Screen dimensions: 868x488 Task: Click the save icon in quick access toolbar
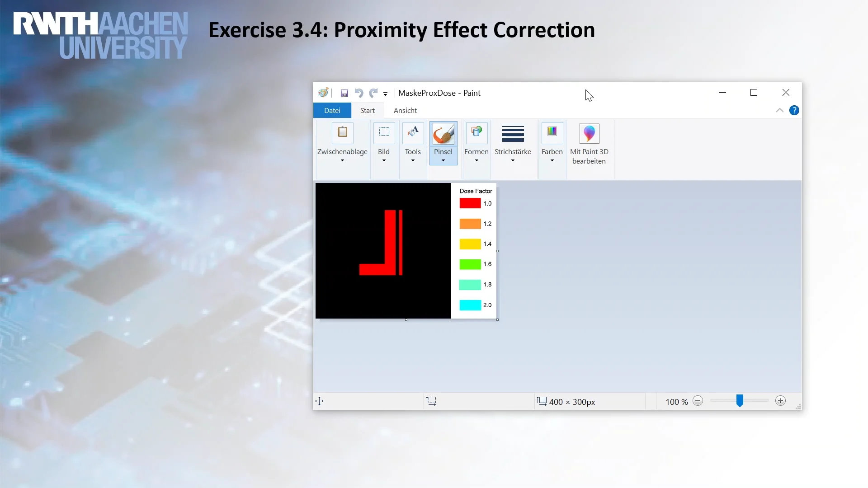pyautogui.click(x=344, y=93)
